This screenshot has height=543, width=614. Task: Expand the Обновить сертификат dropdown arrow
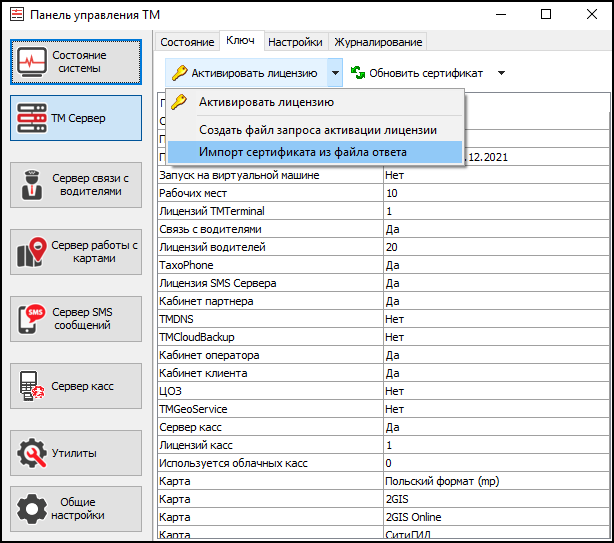click(x=501, y=73)
